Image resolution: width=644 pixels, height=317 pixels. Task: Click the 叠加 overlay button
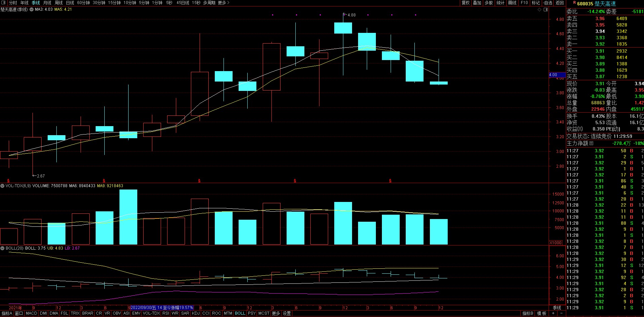477,3
